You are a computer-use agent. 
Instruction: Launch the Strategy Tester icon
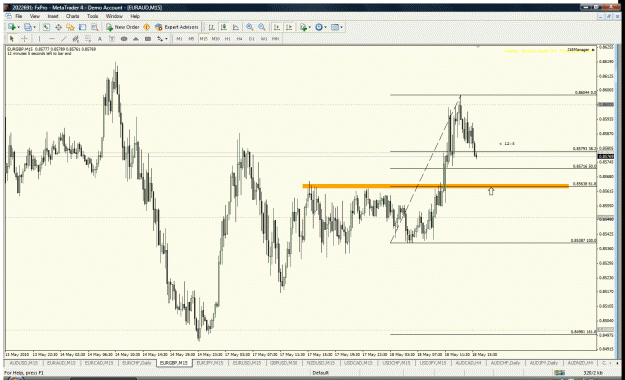pos(94,27)
